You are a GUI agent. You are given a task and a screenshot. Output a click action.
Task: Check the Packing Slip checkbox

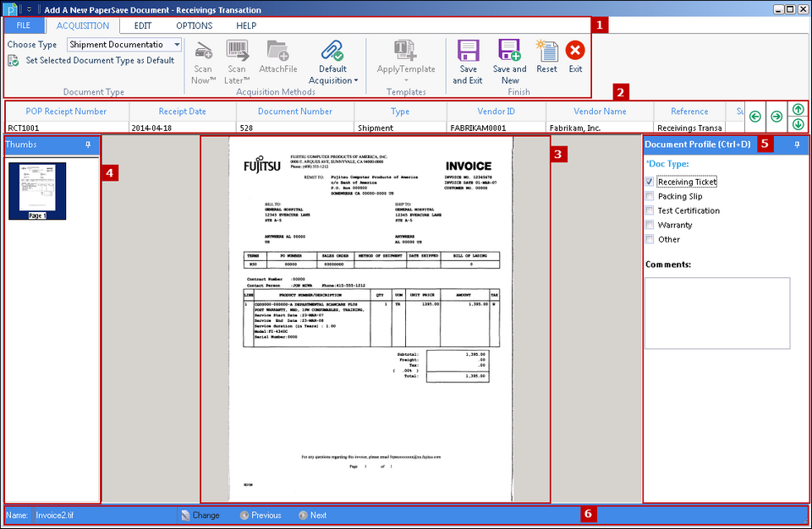click(x=650, y=196)
